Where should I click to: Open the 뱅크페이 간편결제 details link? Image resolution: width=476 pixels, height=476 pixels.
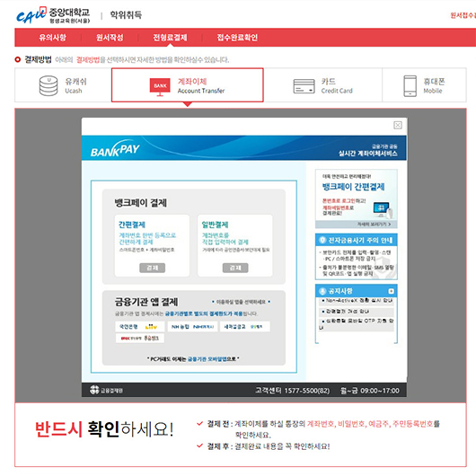coord(374,224)
